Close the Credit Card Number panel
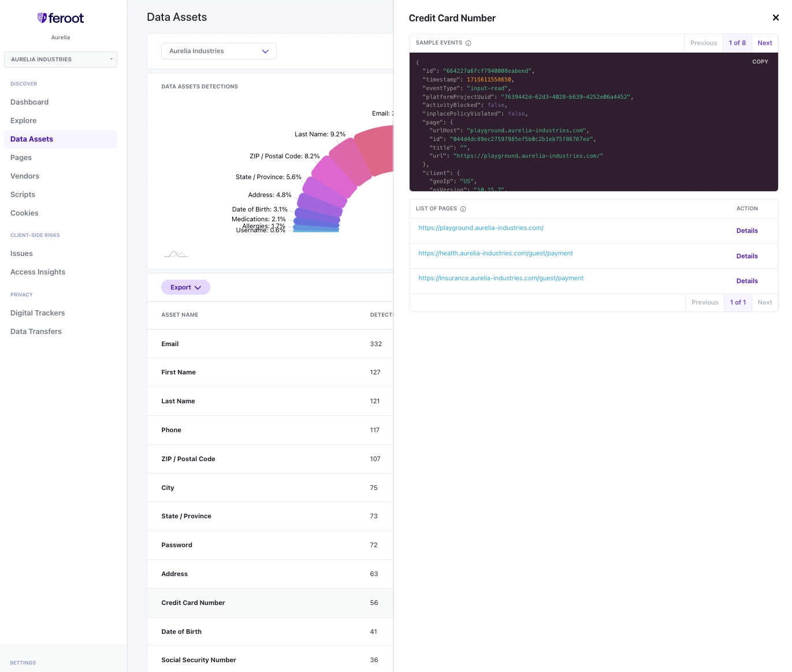The width and height of the screenshot is (792, 672). pos(776,18)
